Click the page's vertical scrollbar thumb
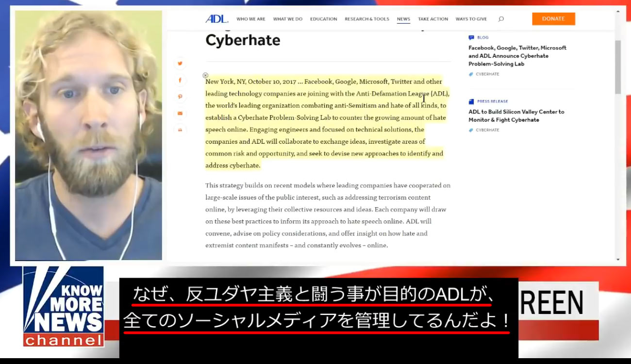 618,67
